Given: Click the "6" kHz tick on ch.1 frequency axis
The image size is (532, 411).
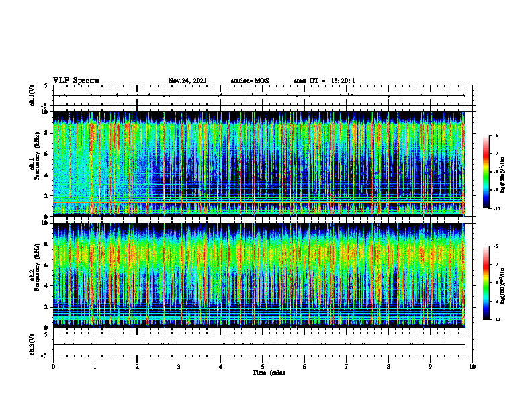Looking at the screenshot, I should click(47, 154).
